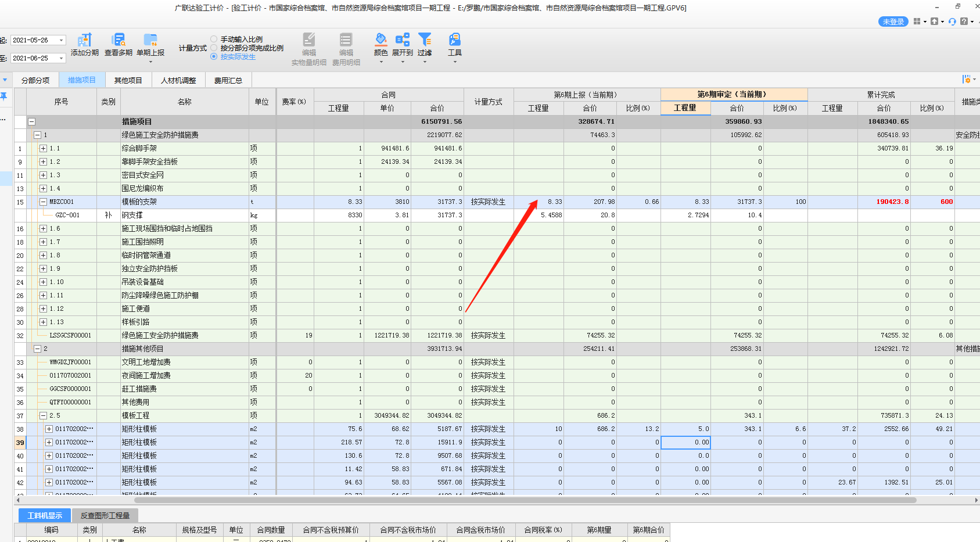The width and height of the screenshot is (980, 542).
Task: Select 手动输入比例 radio option
Action: (x=214, y=40)
